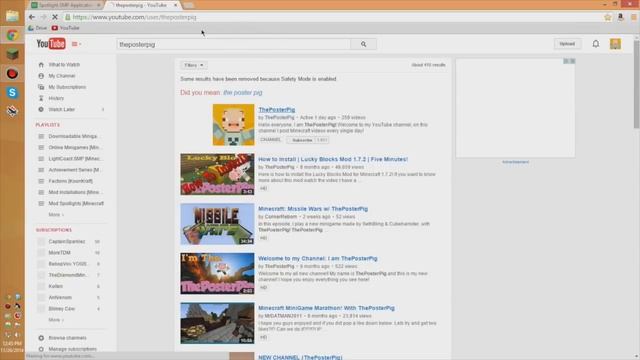The width and height of the screenshot is (640, 360).
Task: Open the Chrome menu icon
Action: coord(634,17)
